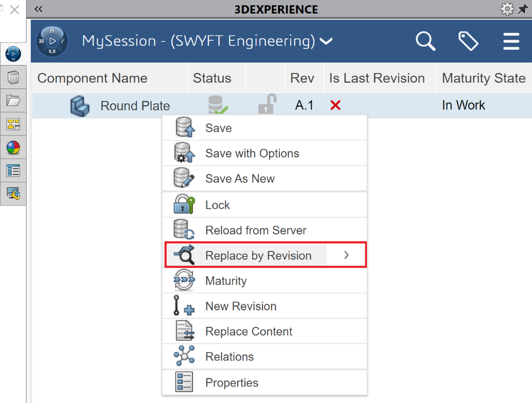Click the A.1 revision cell
Image resolution: width=532 pixels, height=403 pixels.
304,105
